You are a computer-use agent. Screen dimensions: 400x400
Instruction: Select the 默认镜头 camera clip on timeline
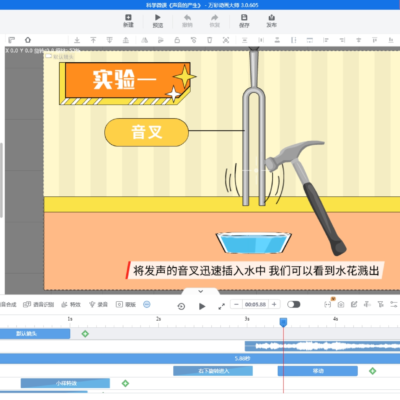[35, 334]
